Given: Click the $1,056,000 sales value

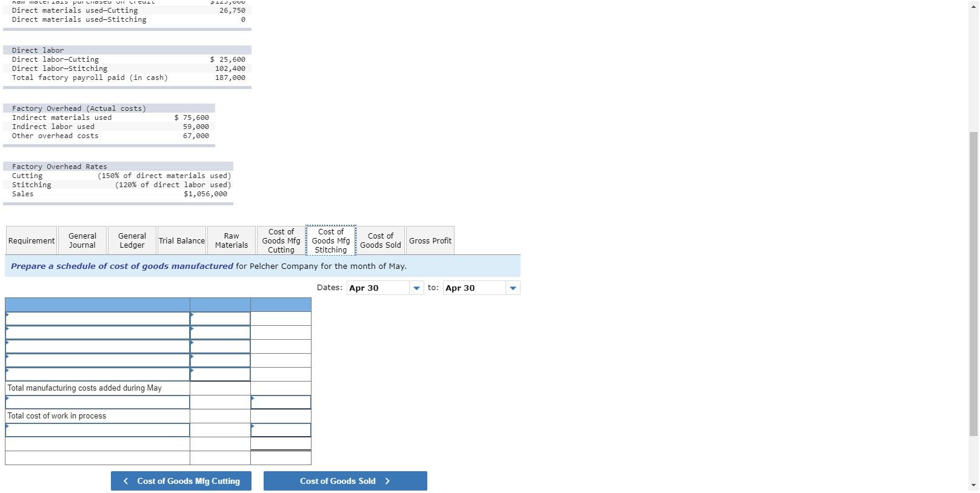Looking at the screenshot, I should pos(205,194).
